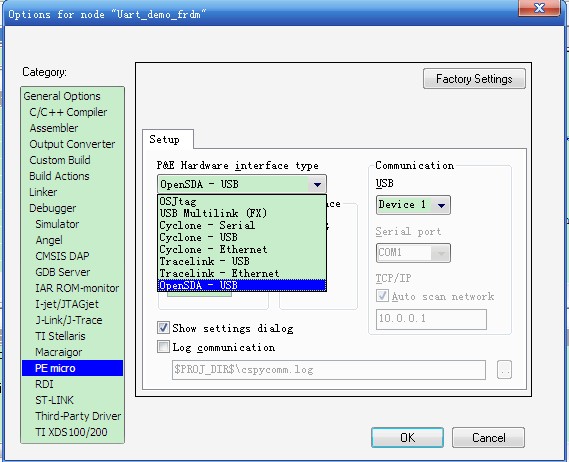Choose Output Converter category
The height and width of the screenshot is (462, 569).
point(72,144)
